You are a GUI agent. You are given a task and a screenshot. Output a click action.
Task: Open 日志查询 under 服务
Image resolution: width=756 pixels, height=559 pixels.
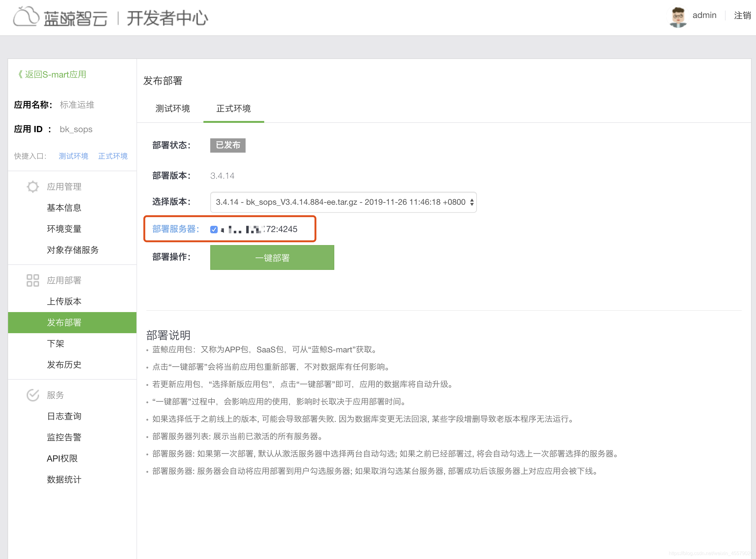(x=64, y=416)
